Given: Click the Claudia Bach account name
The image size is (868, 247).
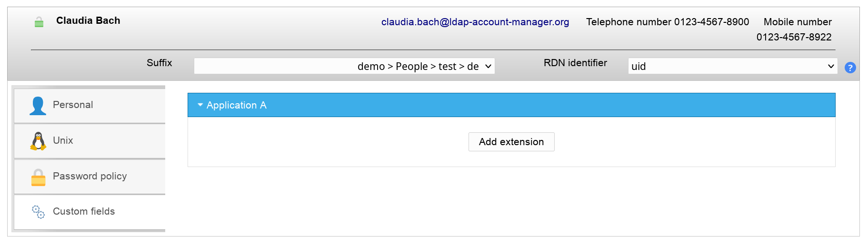Looking at the screenshot, I should (x=88, y=20).
